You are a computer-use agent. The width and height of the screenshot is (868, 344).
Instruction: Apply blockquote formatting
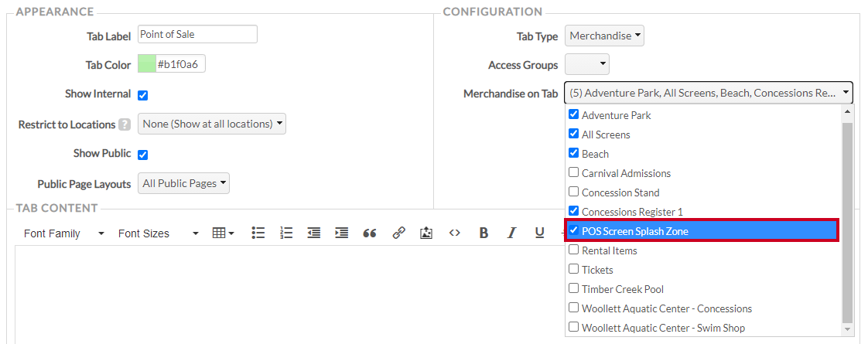[x=370, y=233]
